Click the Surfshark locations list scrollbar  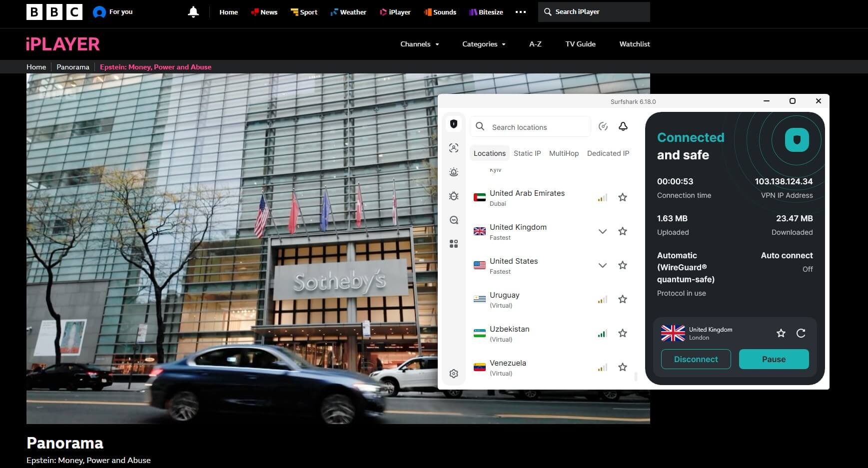tap(636, 376)
